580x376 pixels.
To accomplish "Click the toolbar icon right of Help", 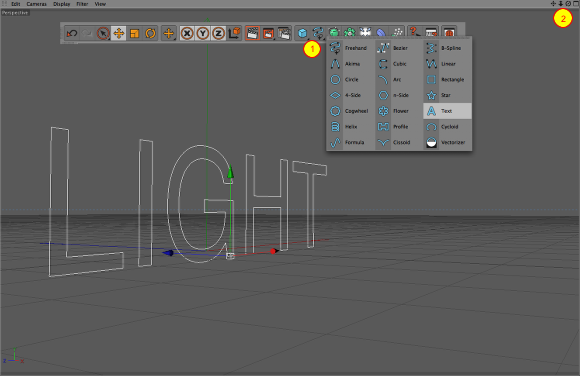I will (431, 32).
